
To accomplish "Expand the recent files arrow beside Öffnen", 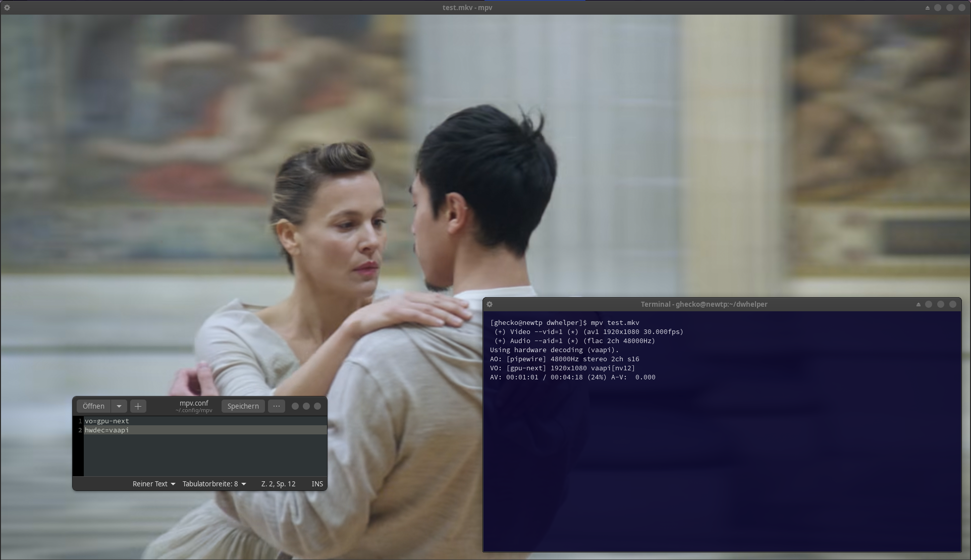I will [x=119, y=406].
